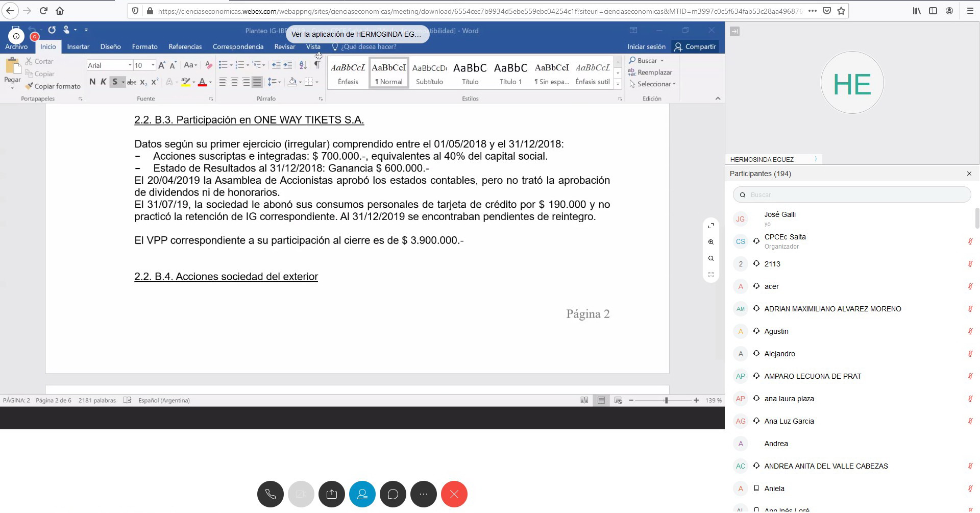Toggle Italic (K) in Word ribbon
The image size is (980, 513).
(x=104, y=82)
